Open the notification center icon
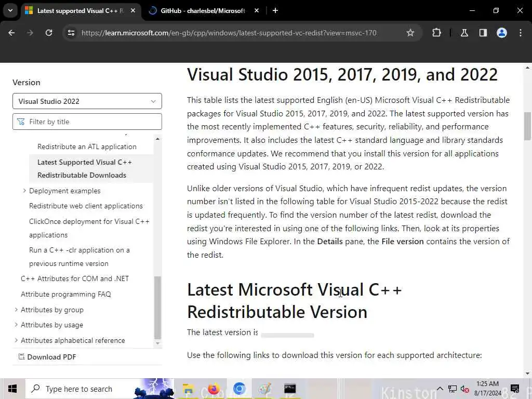 [515, 389]
